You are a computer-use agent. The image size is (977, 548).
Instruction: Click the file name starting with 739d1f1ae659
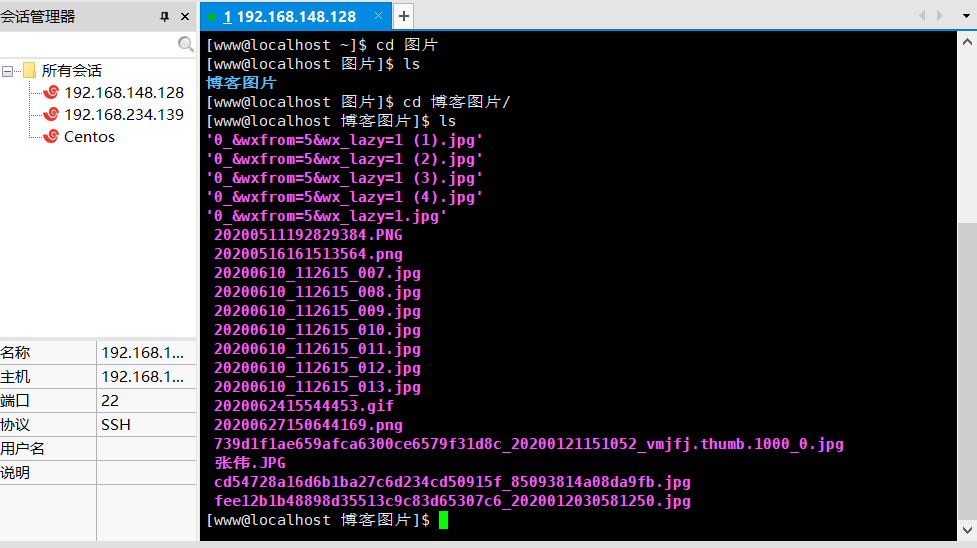pos(529,444)
